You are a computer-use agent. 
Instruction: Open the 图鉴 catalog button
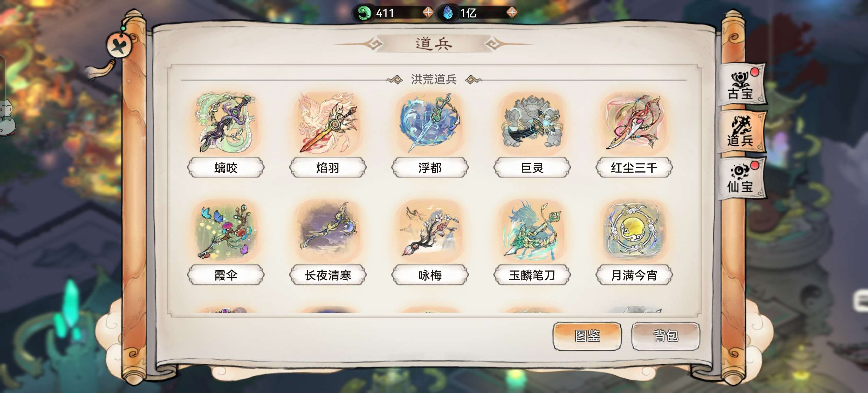587,336
